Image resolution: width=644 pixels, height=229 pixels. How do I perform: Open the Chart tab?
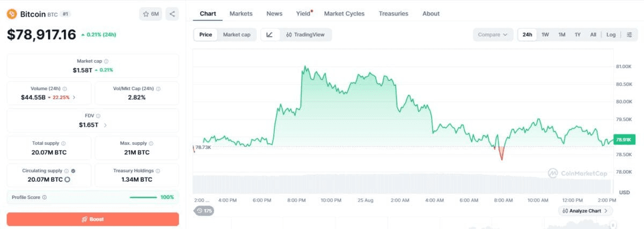[x=208, y=13]
